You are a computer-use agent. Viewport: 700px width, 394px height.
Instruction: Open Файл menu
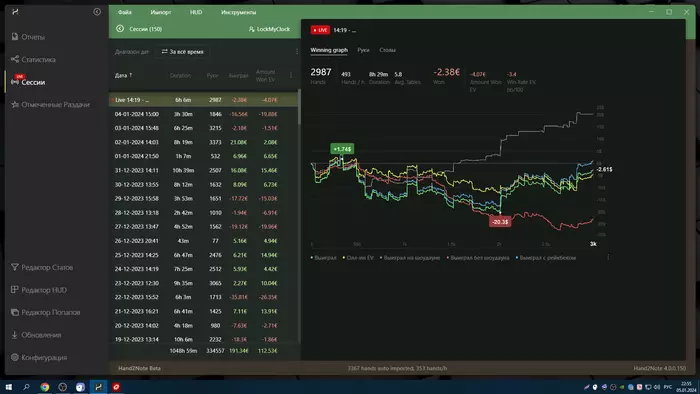click(125, 12)
